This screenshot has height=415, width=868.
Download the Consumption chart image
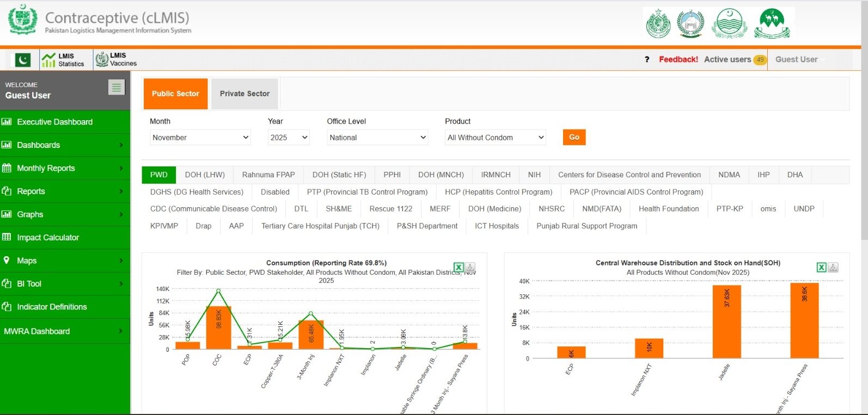coord(470,268)
